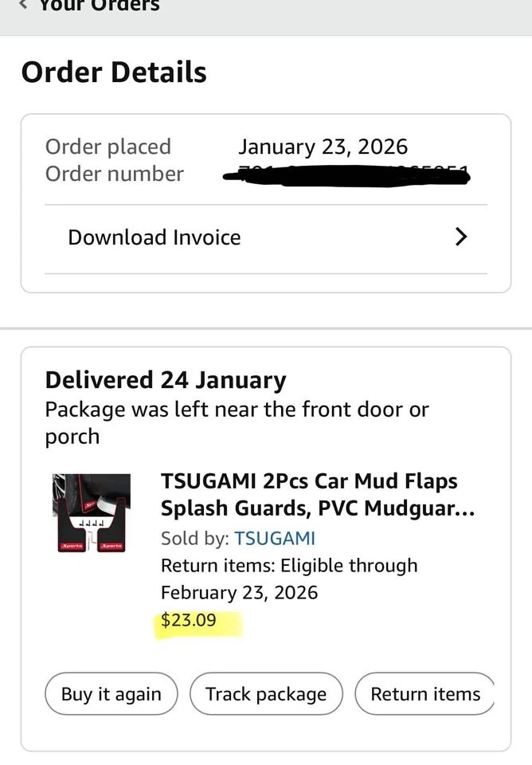This screenshot has width=532, height=765.
Task: Tap the Track package button
Action: (266, 694)
